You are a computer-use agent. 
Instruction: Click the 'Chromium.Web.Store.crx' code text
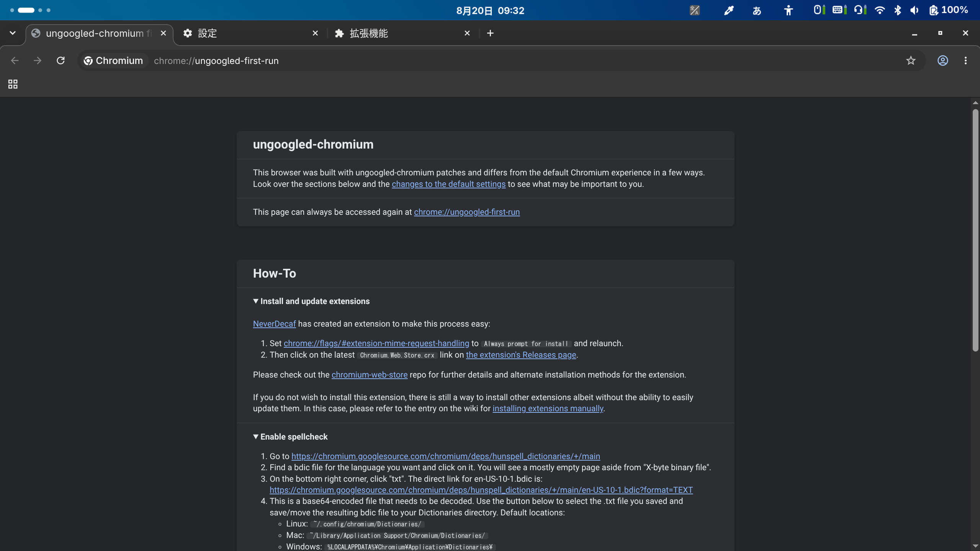point(397,355)
